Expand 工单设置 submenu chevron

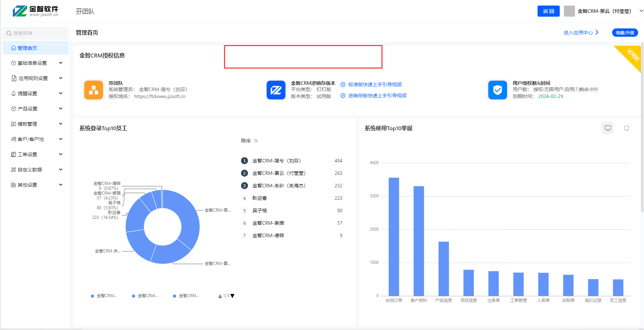pyautogui.click(x=61, y=154)
